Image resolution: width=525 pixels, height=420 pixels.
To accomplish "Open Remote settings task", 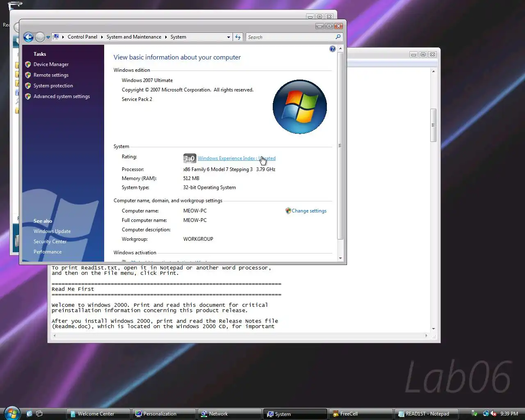I will tap(51, 75).
